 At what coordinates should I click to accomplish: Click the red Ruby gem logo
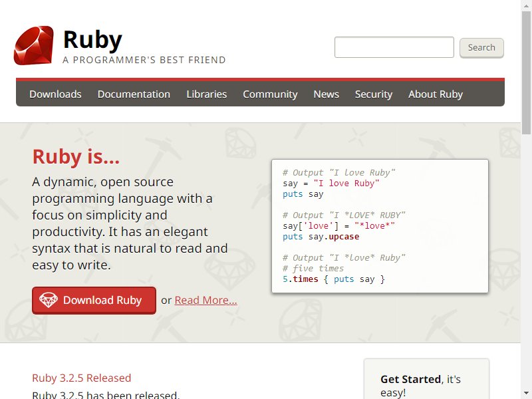[x=34, y=45]
